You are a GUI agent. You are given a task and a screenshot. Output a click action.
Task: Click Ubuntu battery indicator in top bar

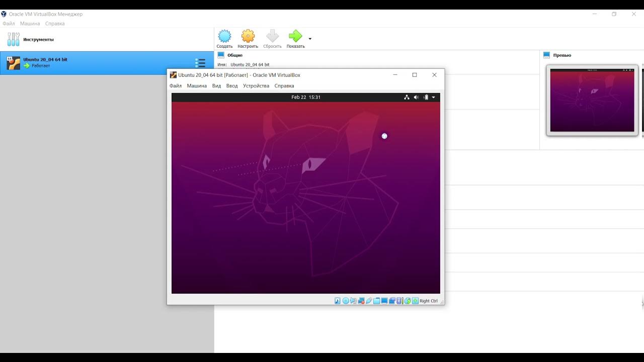click(x=426, y=97)
